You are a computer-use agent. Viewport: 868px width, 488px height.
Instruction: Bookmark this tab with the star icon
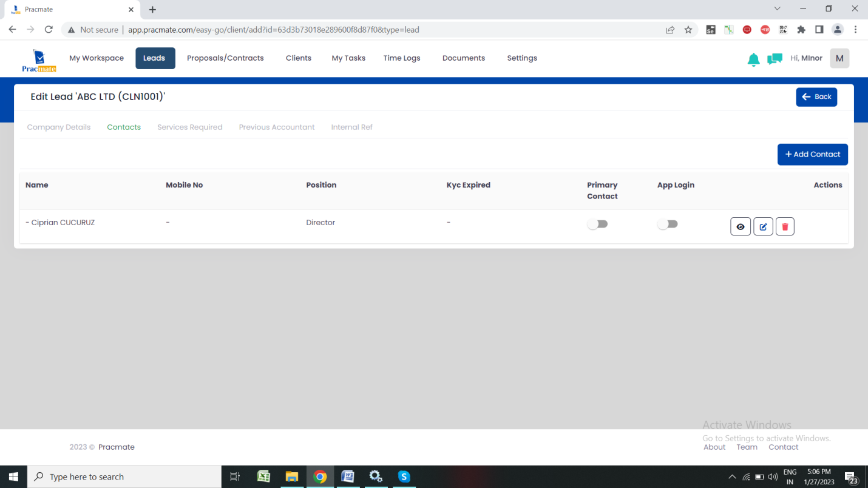coord(688,30)
